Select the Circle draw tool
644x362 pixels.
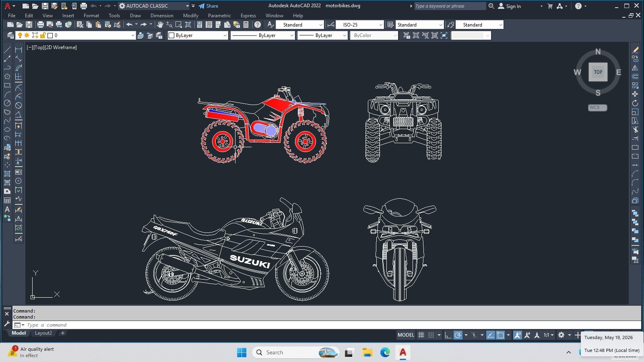(7, 103)
